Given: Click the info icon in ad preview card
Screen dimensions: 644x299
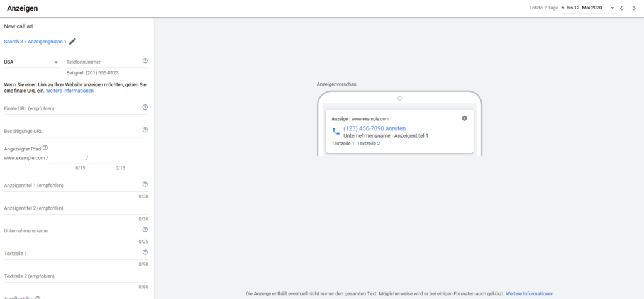Looking at the screenshot, I should pyautogui.click(x=464, y=118).
